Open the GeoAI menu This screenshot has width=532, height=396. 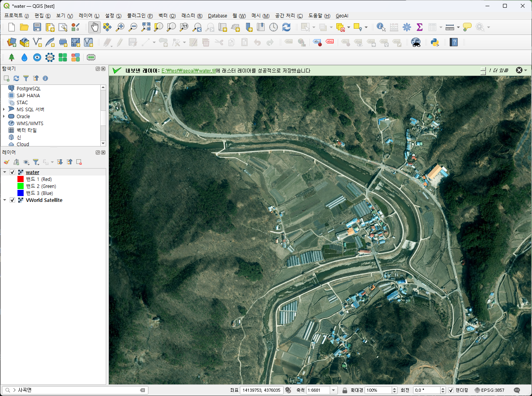coord(342,16)
